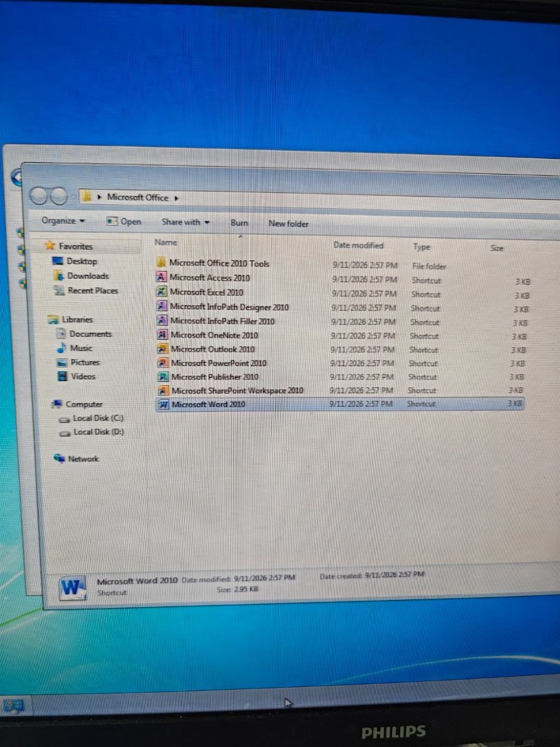This screenshot has width=560, height=747.
Task: Click the Downloads folder icon in sidebar
Action: click(x=58, y=275)
